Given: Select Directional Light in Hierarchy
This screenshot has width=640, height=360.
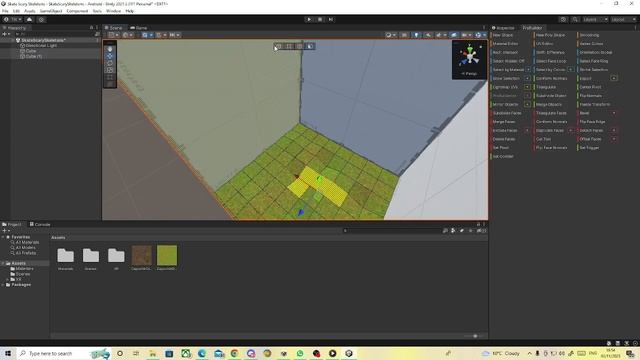Looking at the screenshot, I should pos(41,46).
